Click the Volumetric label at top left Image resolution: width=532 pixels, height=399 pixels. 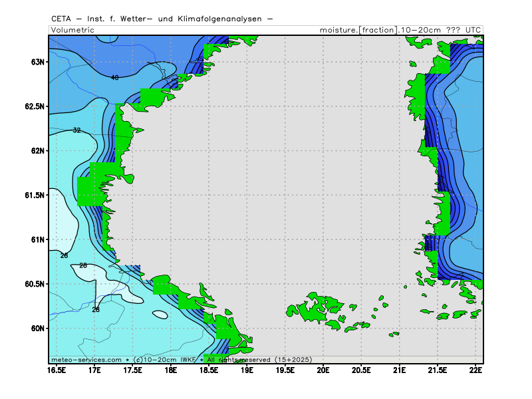click(72, 30)
